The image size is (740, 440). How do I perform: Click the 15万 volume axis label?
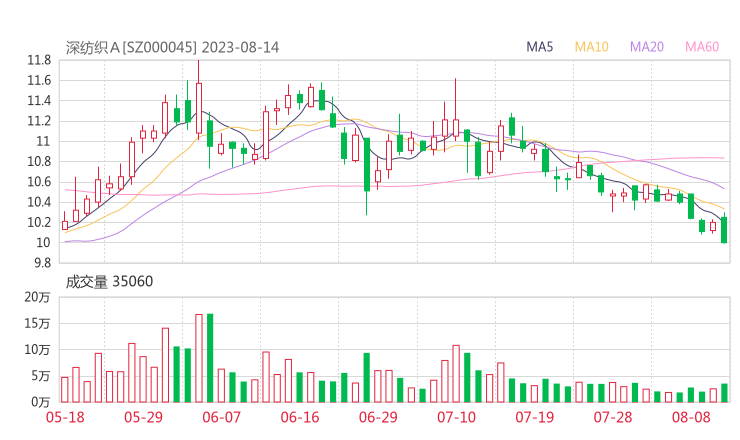pyautogui.click(x=37, y=323)
